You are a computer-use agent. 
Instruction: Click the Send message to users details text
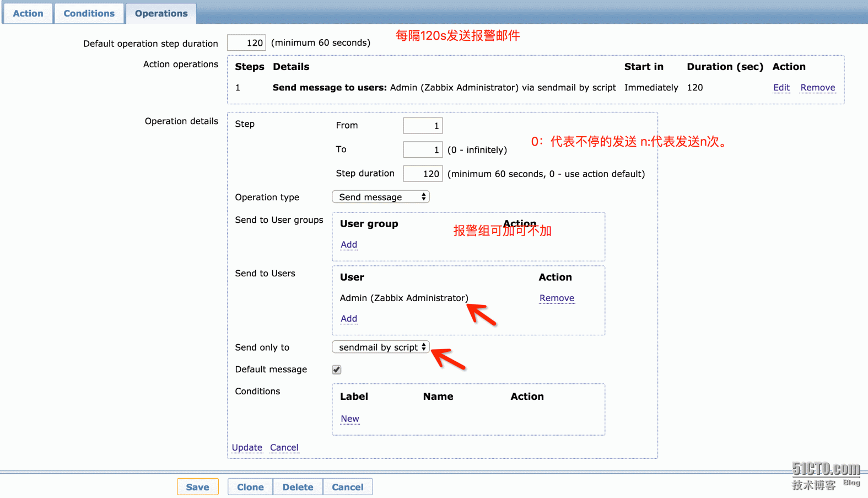pos(444,88)
